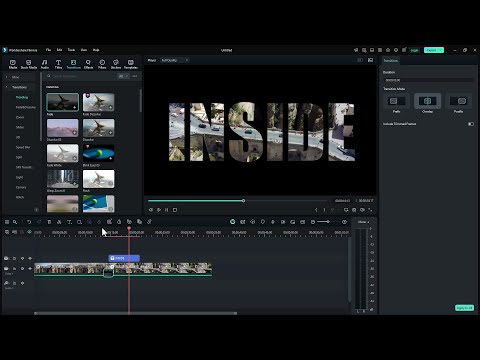Click the Export button

(434, 50)
